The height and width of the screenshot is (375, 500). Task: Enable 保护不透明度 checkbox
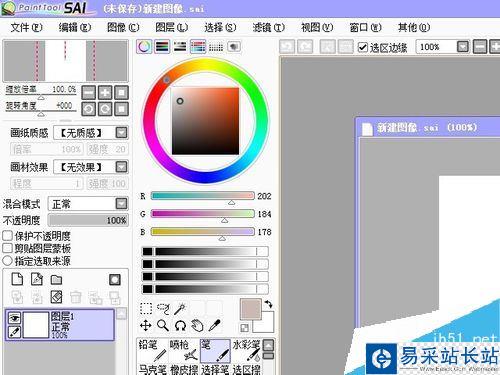point(7,236)
